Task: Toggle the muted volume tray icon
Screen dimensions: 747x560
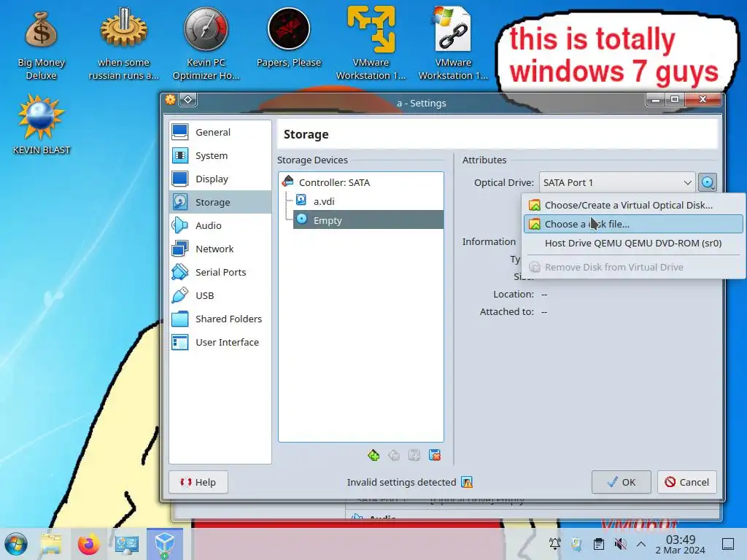Action: 620,544
